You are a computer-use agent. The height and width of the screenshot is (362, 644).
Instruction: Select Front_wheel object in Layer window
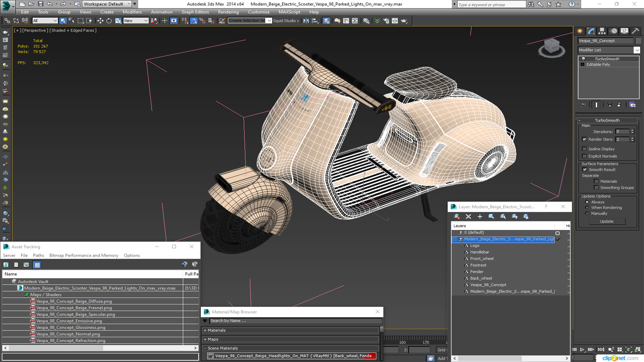[x=482, y=259]
